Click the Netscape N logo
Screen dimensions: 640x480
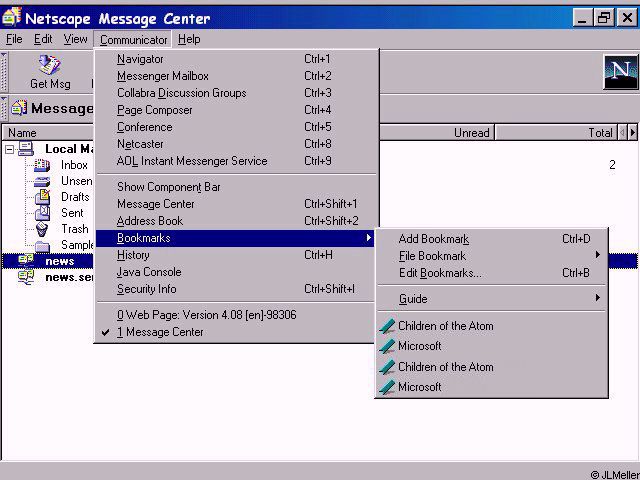620,72
